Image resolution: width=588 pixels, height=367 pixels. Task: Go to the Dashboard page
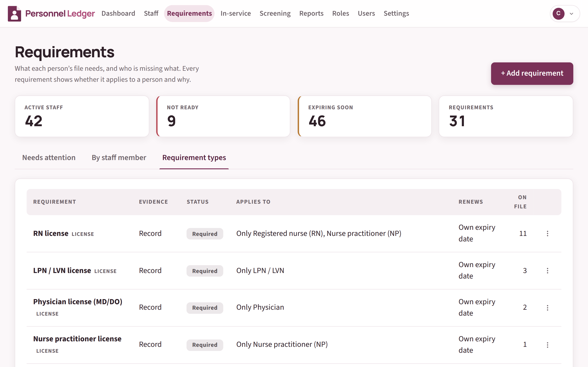[118, 13]
